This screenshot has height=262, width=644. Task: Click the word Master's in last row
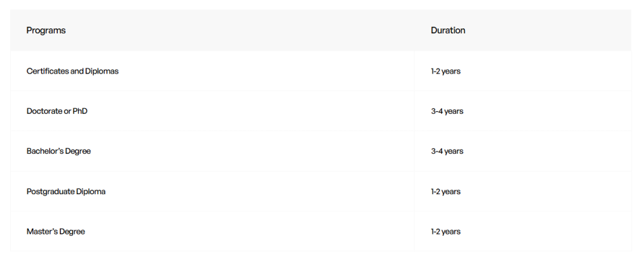42,232
